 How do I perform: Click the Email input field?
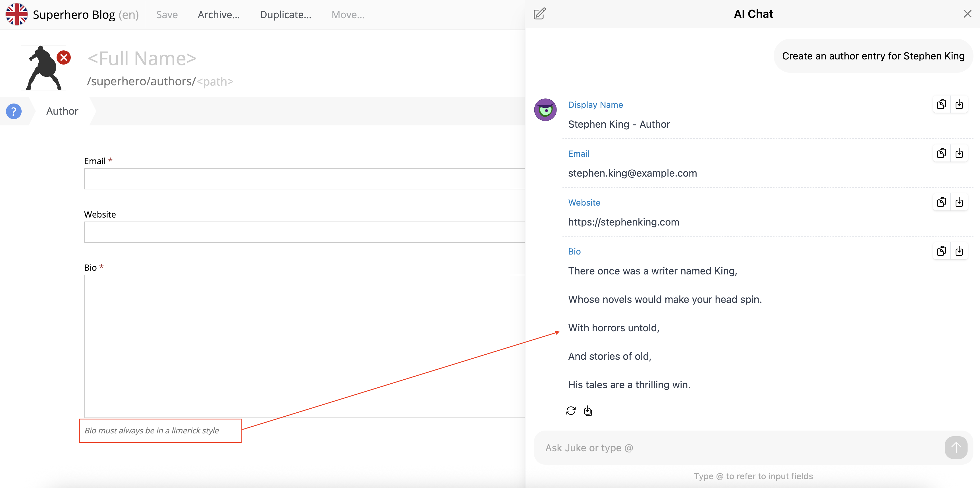coord(304,179)
